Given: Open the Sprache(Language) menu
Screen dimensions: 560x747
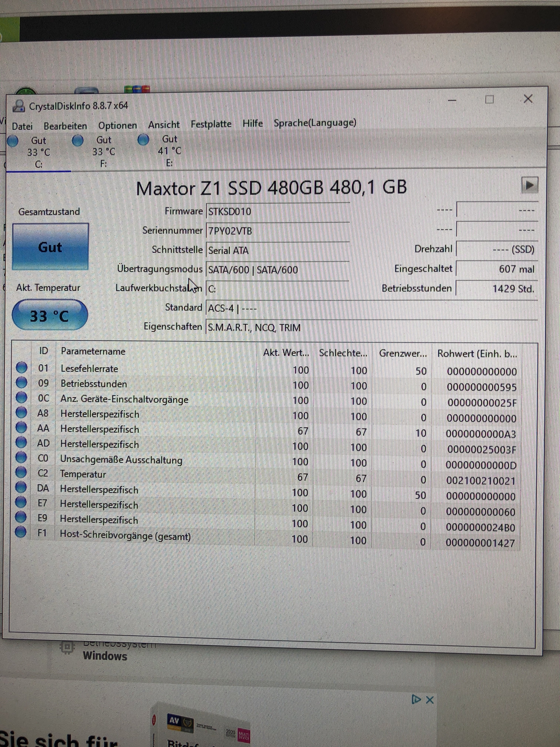Looking at the screenshot, I should (315, 123).
